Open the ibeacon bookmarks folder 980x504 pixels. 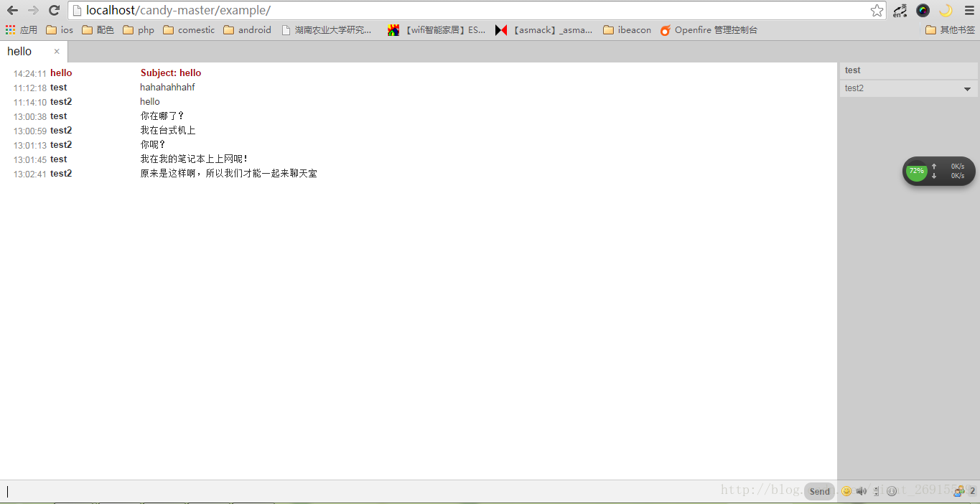pos(627,30)
